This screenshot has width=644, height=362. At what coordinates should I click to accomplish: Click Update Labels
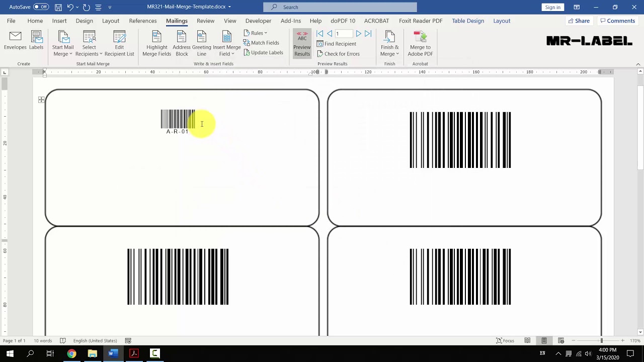[263, 53]
